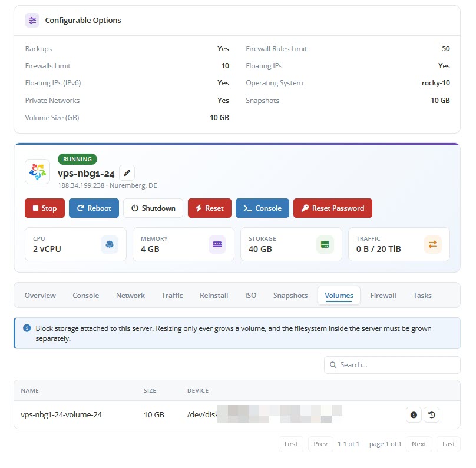Click the SIZE column header

150,390
